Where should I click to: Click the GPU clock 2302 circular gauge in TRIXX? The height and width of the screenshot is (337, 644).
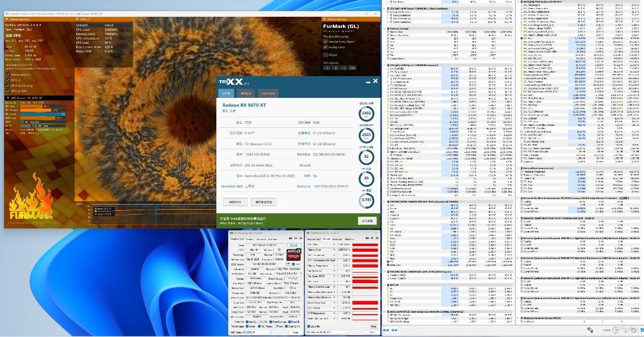366,114
